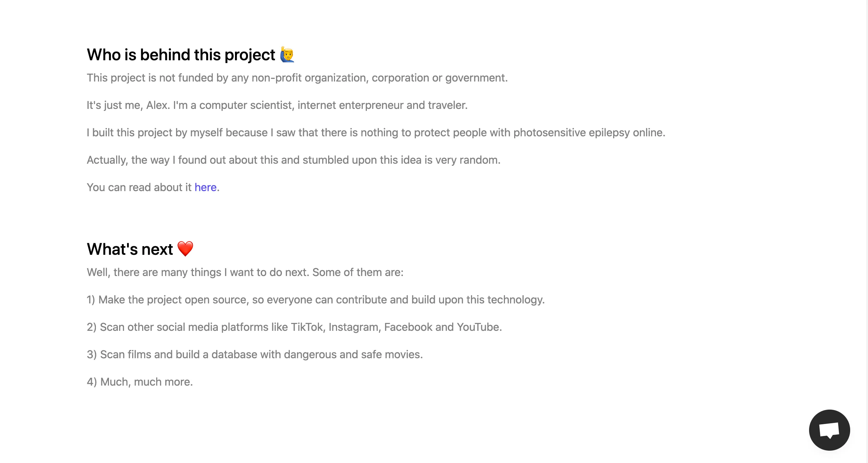The width and height of the screenshot is (868, 463).
Task: Click the red heart emoji
Action: pos(185,249)
